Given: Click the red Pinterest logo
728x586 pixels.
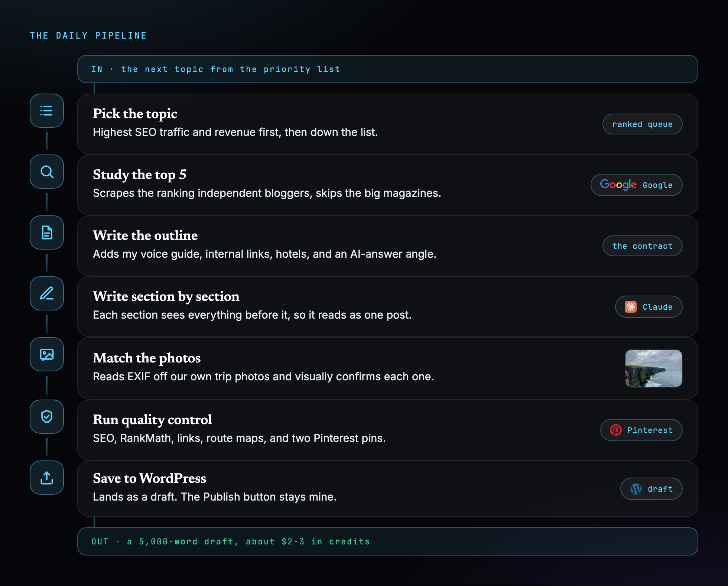Looking at the screenshot, I should point(616,430).
